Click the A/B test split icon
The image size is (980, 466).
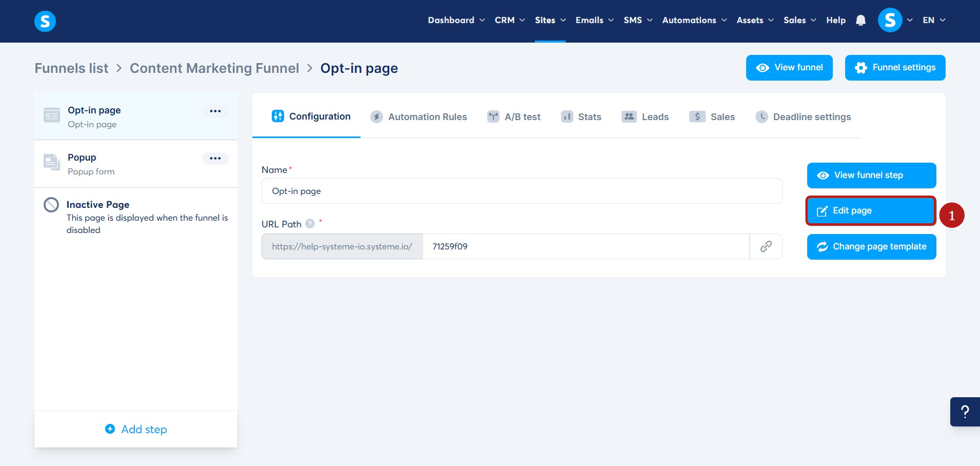[x=493, y=116]
